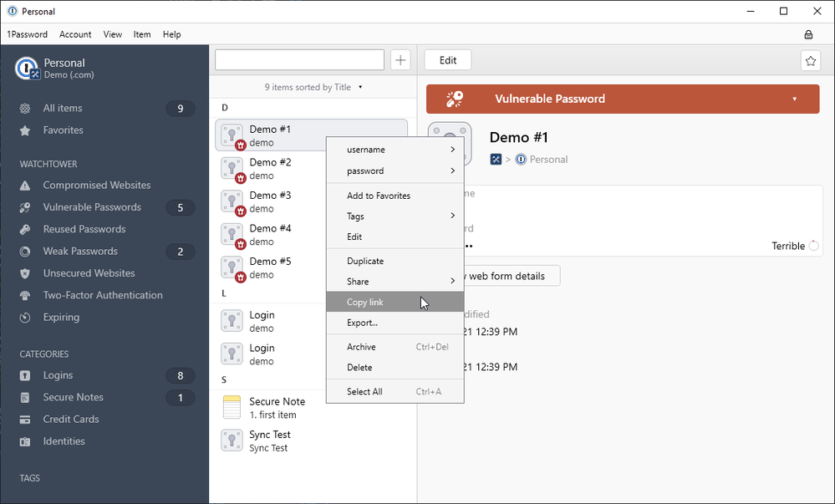835x504 pixels.
Task: Choose Add to Favorites in context menu
Action: [x=395, y=196]
